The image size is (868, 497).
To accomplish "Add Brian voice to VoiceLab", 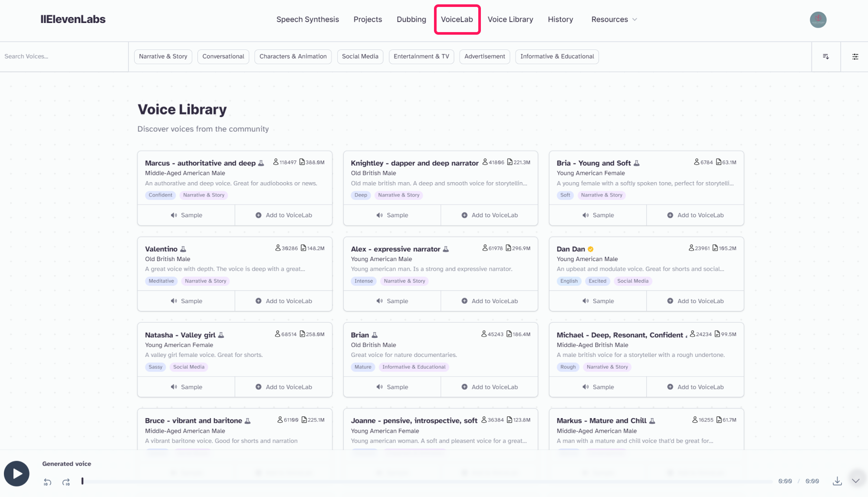I will tap(490, 387).
